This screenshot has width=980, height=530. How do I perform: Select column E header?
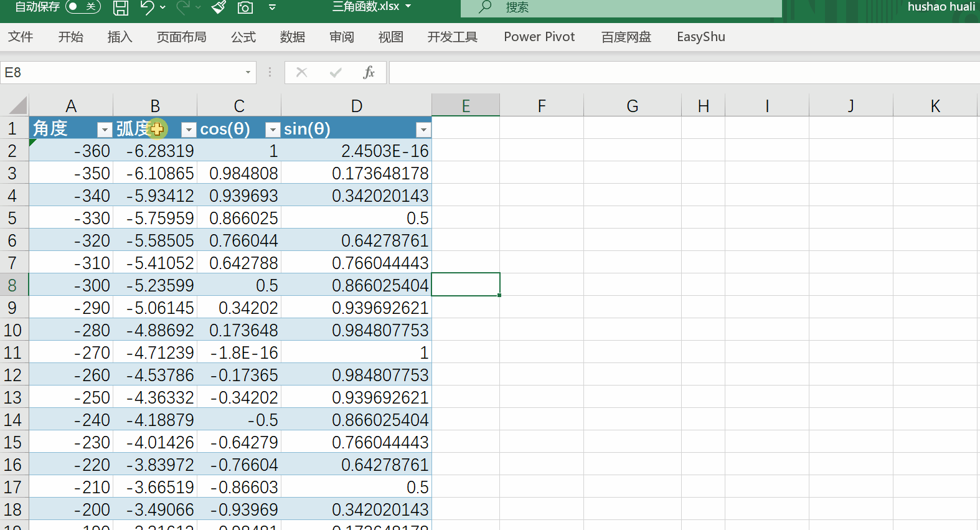coord(466,106)
